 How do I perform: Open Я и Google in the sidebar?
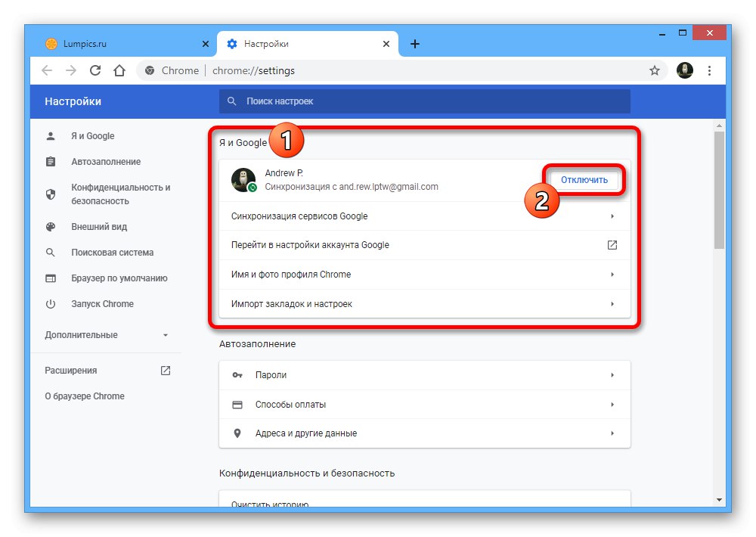coord(92,136)
